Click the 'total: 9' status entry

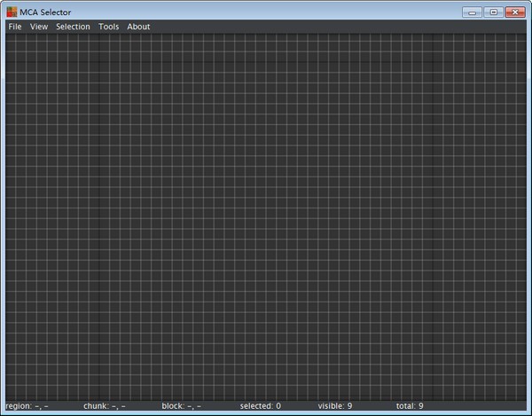(410, 406)
